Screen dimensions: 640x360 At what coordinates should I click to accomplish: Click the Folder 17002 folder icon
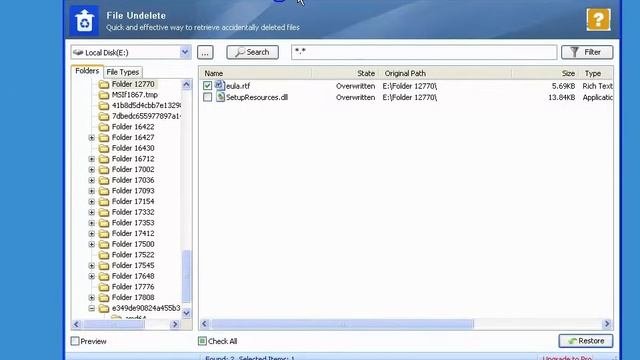pos(104,169)
